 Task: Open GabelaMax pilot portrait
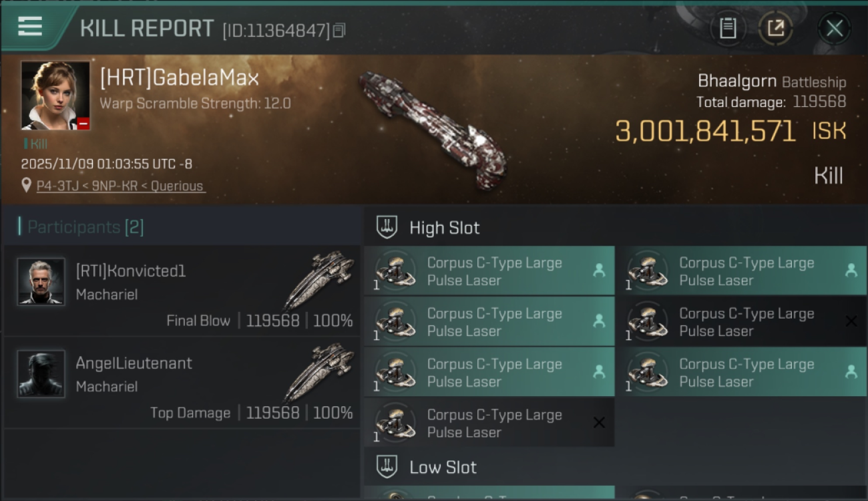(x=55, y=96)
